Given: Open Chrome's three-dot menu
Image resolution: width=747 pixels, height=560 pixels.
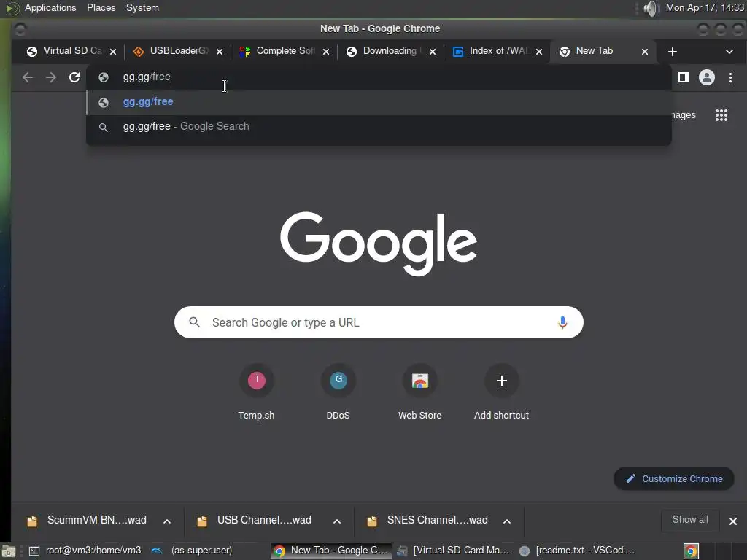Looking at the screenshot, I should (730, 77).
